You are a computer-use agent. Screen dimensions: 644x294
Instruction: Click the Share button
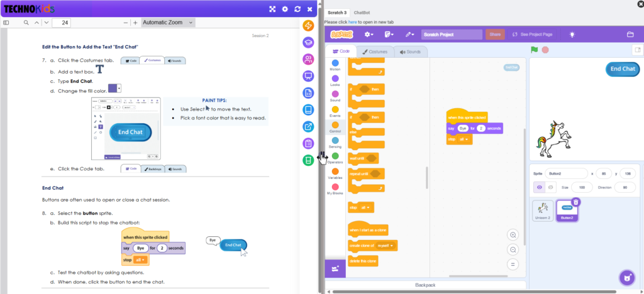pos(495,35)
